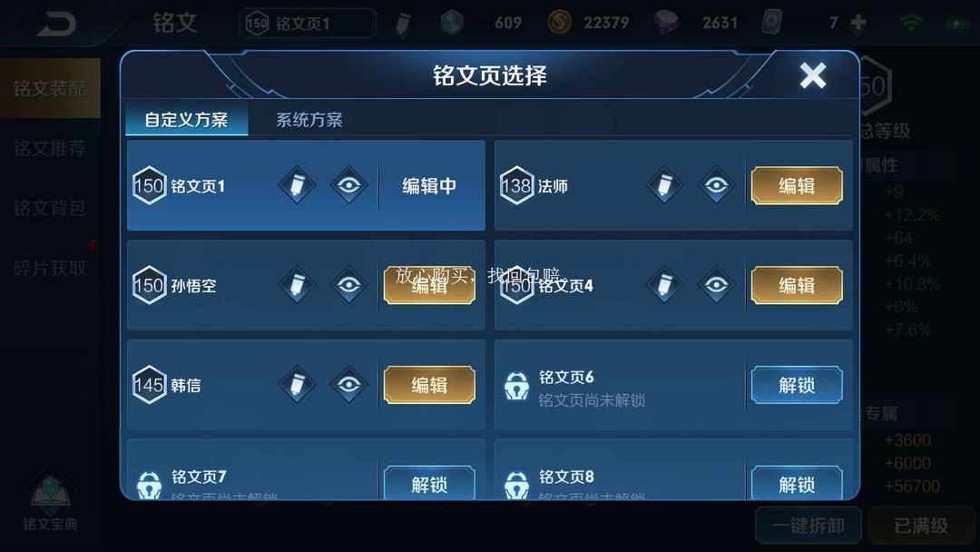The image size is (980, 552).
Task: Close the 铭文页选择 dialog
Action: 812,75
